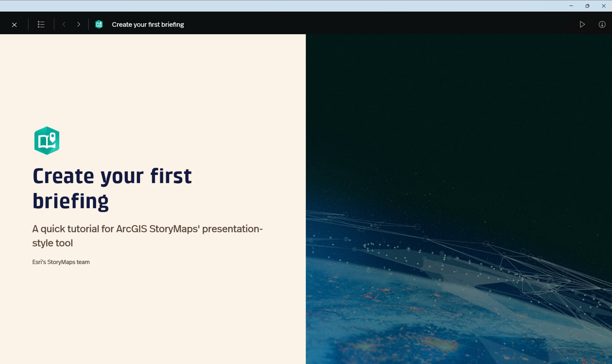Restore down the application window
Viewport: 612px width, 364px height.
(587, 6)
